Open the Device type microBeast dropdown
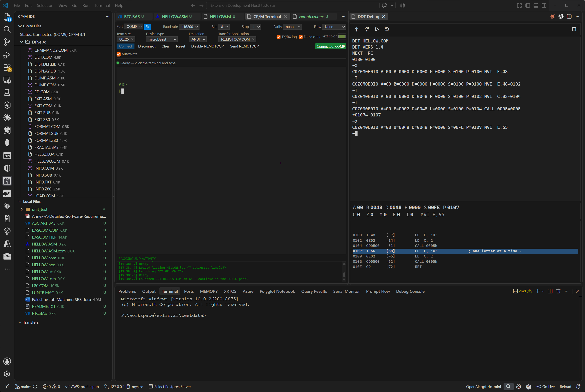Viewport: 585px width, 392px height. 162,39
